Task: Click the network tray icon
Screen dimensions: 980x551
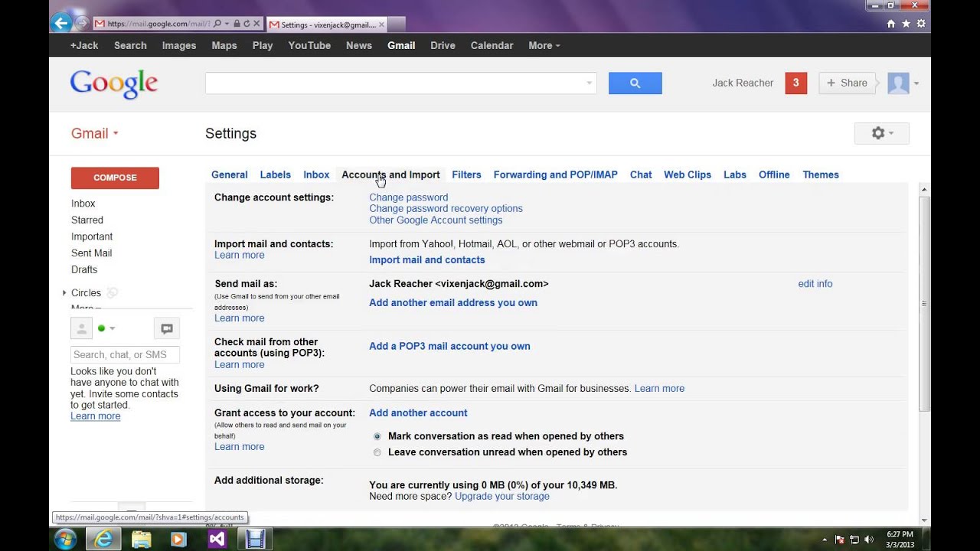Action: [x=855, y=540]
